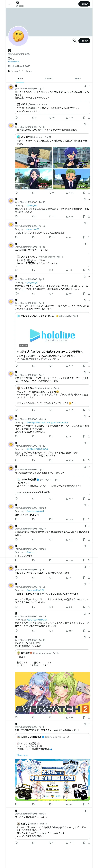Click the "Translate bio" link
The image size is (98, 868).
14,62
